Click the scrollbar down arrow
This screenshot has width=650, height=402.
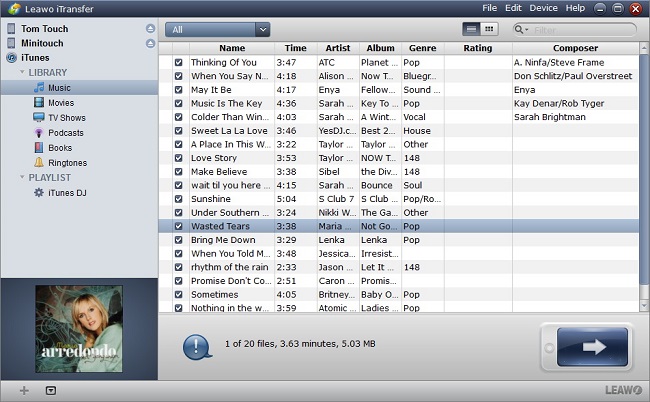(x=644, y=306)
